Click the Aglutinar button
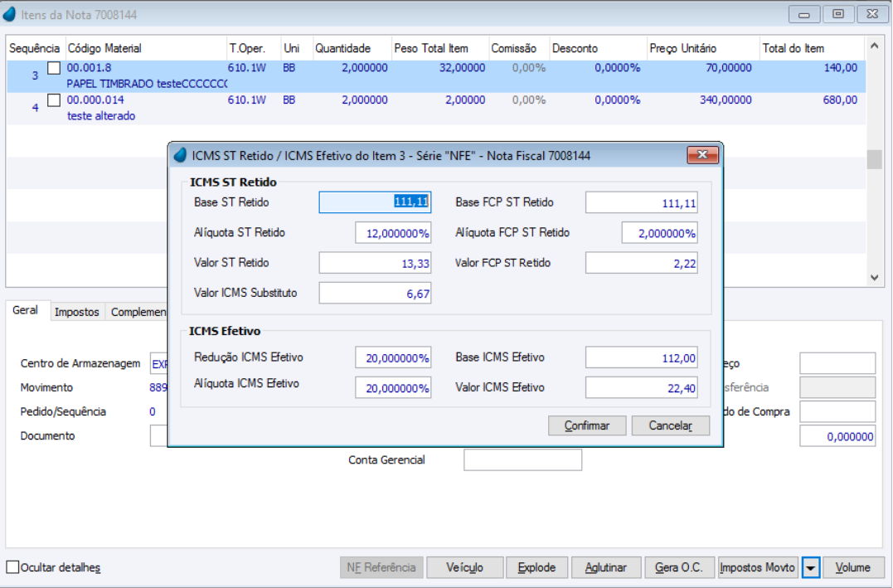Image resolution: width=893 pixels, height=588 pixels. [606, 567]
